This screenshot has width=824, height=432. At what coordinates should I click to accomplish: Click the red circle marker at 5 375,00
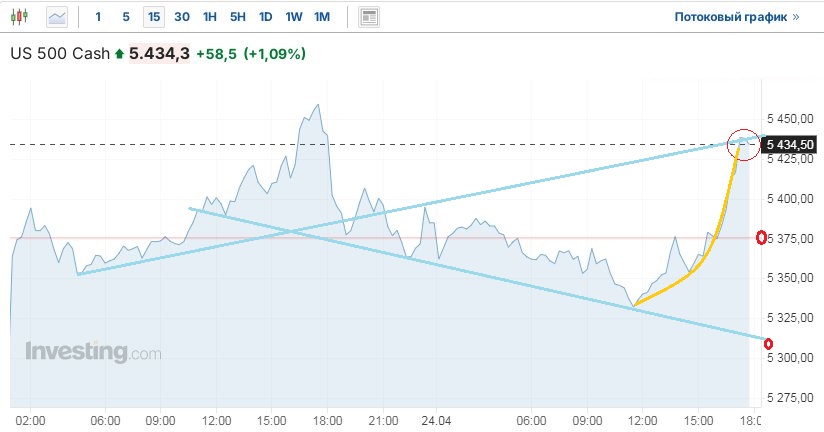point(762,237)
